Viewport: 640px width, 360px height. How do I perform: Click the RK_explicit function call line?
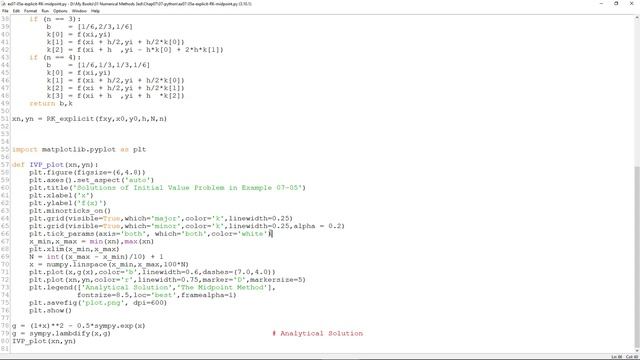coord(89,119)
